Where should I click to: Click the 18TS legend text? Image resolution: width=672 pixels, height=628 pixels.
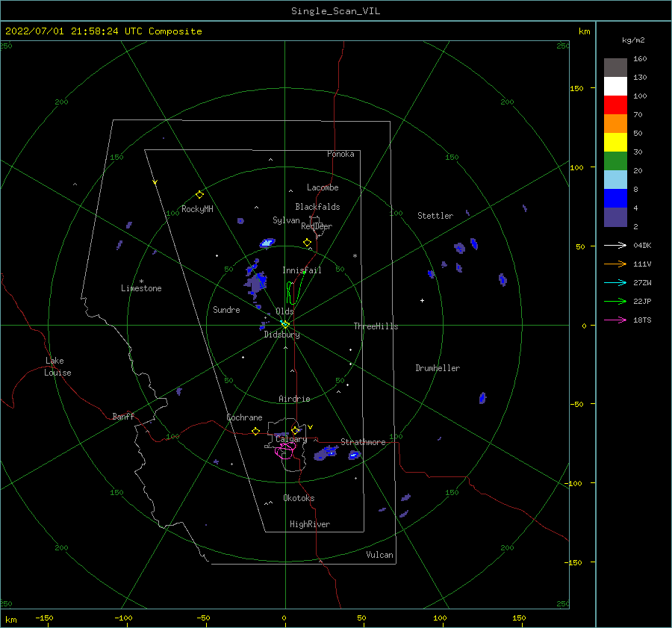(642, 320)
